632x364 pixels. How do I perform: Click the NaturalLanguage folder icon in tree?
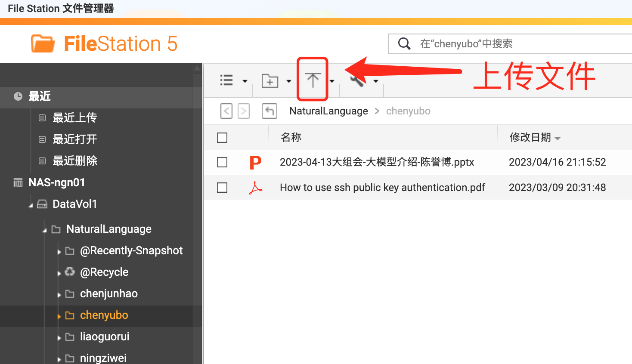(56, 229)
